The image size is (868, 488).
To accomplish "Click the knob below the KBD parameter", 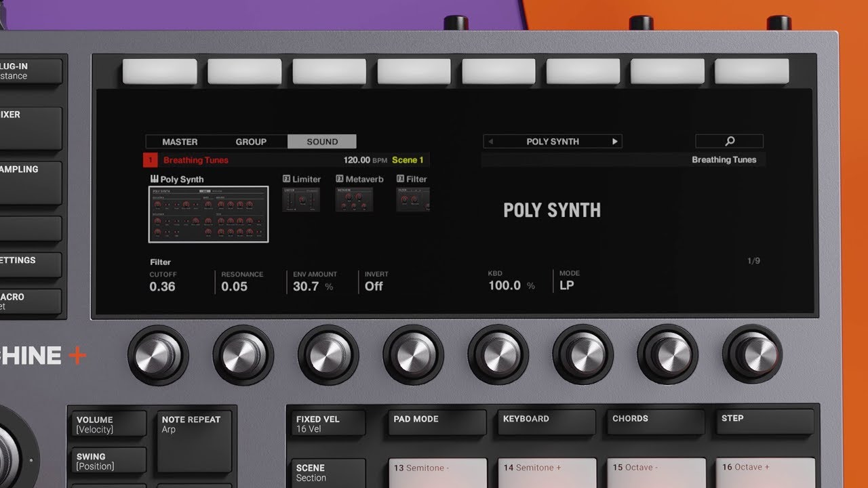I will [498, 354].
